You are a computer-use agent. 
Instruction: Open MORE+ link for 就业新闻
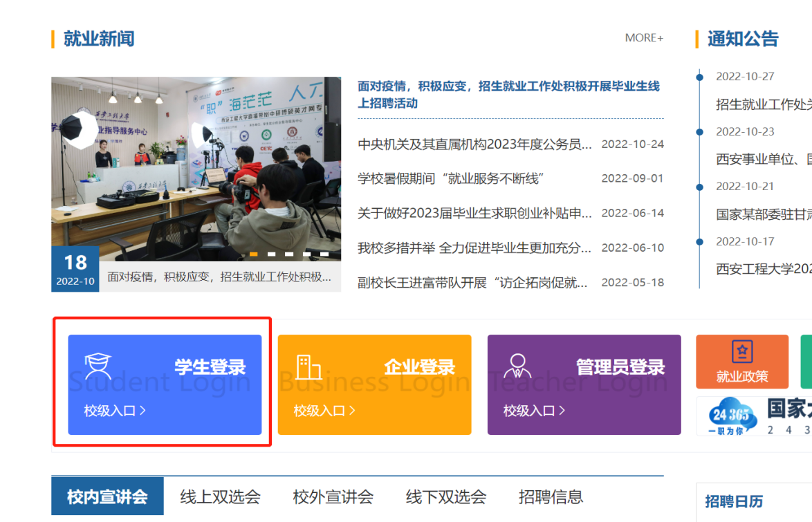tap(643, 38)
